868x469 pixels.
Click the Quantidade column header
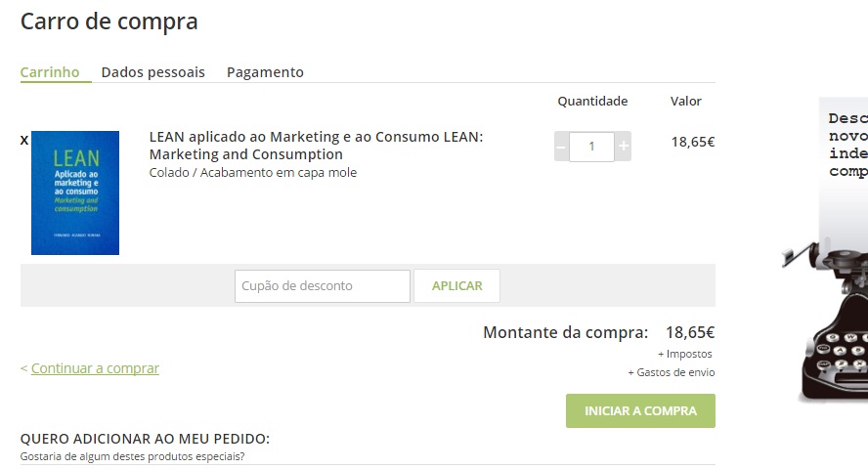592,101
